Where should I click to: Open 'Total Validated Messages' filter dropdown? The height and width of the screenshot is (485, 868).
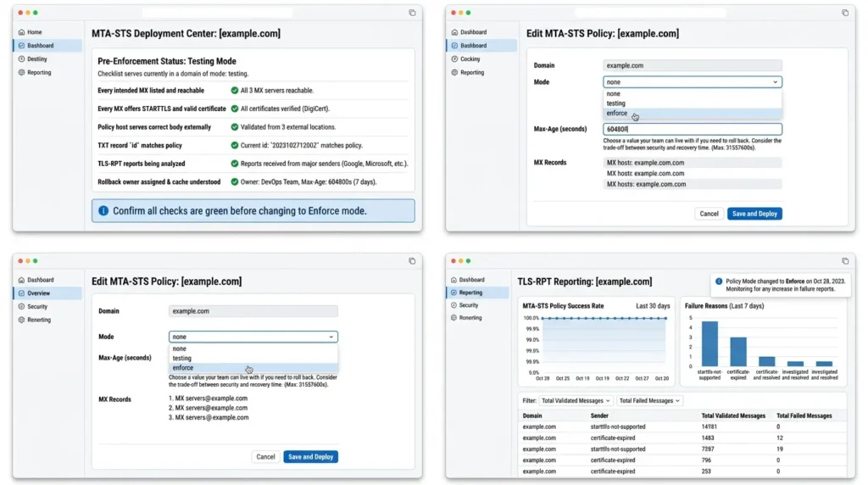[576, 401]
